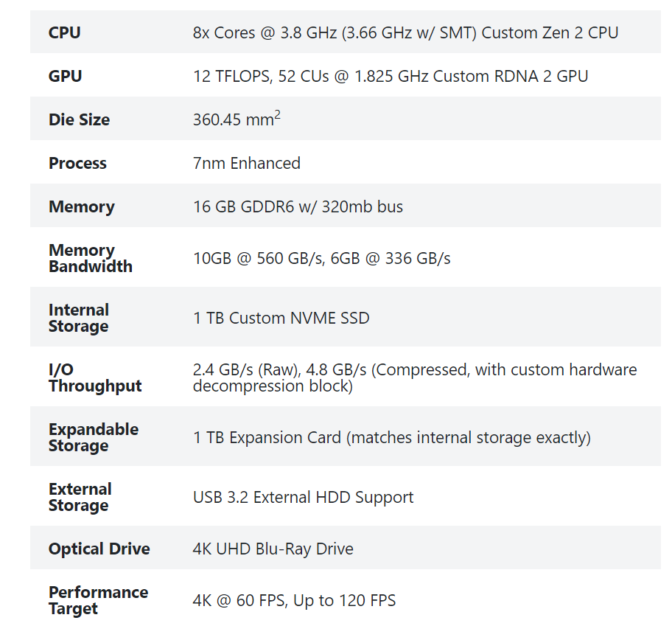Click the Performance Target label

click(x=98, y=600)
